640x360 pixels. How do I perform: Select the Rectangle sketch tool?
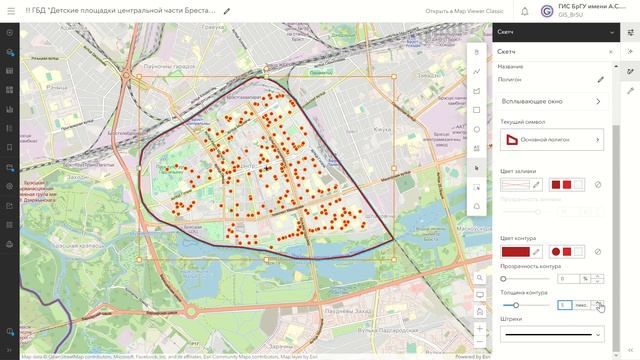pyautogui.click(x=477, y=110)
